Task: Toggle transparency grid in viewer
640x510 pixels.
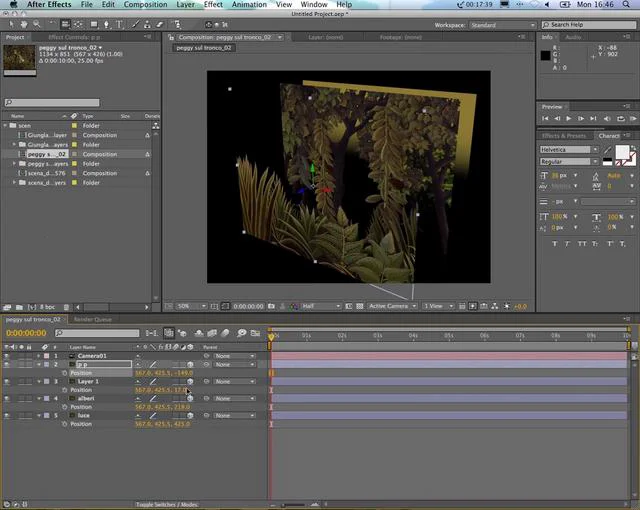Action: coord(360,306)
